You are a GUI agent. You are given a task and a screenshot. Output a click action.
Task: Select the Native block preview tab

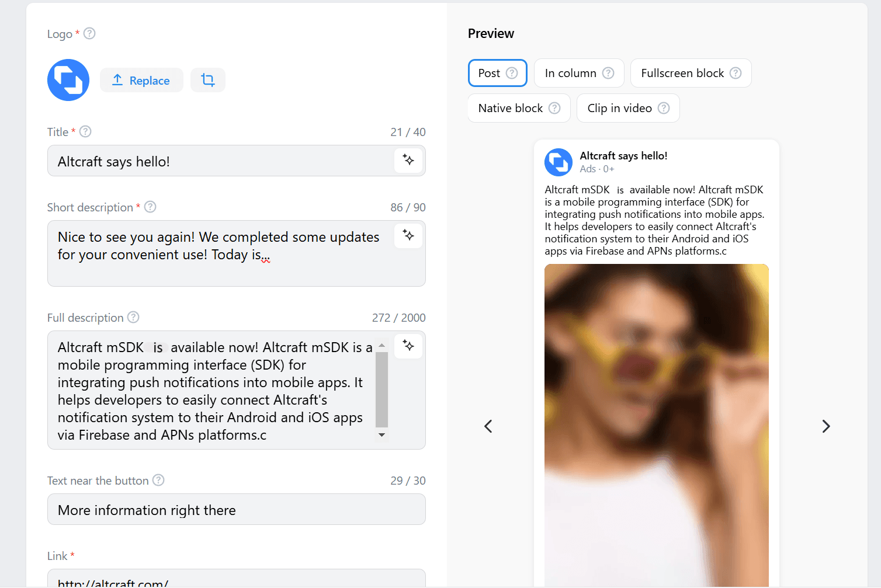click(519, 108)
